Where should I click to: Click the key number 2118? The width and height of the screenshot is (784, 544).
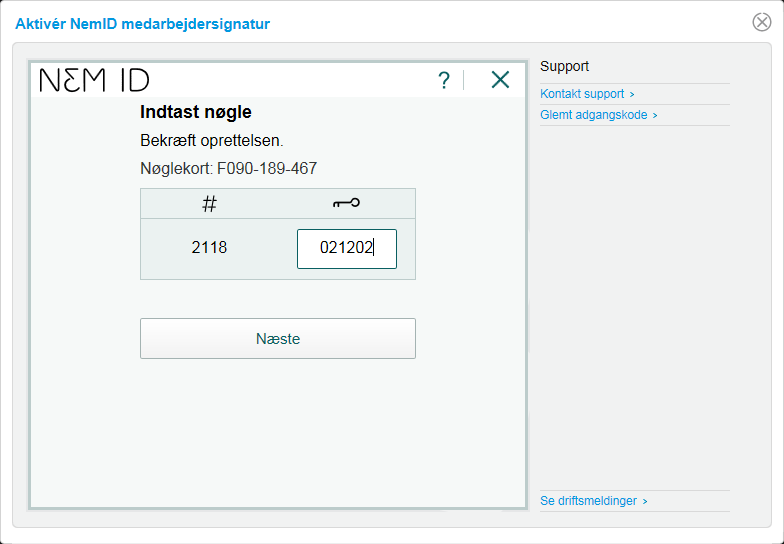[x=209, y=248]
